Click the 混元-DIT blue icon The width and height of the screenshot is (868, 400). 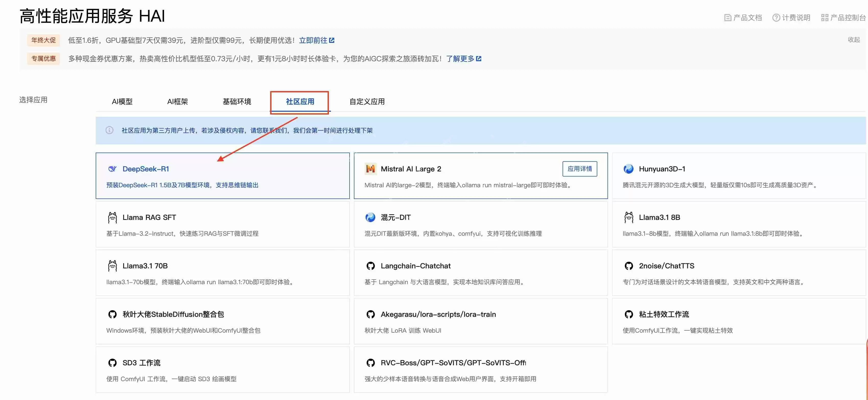pyautogui.click(x=370, y=217)
